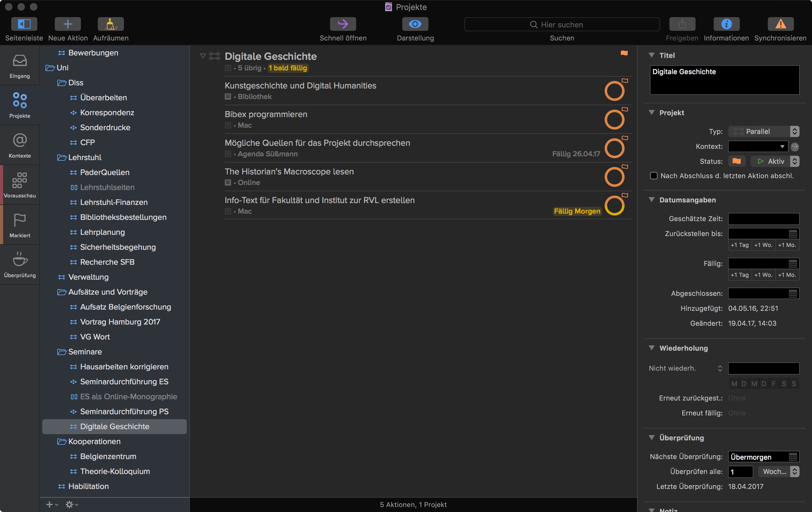Open Schnell öffnen arrow icon
Viewport: 812px width, 512px height.
342,24
